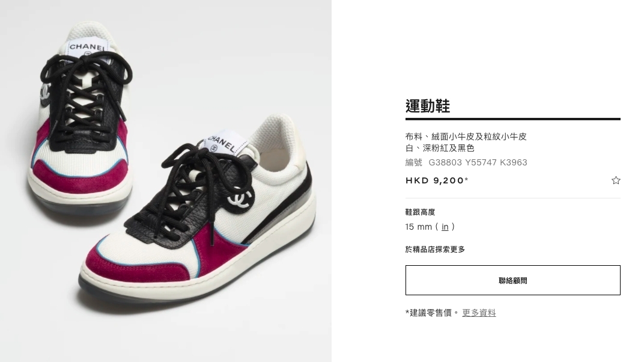Image resolution: width=644 pixels, height=362 pixels.
Task: Click the 鞋跟高度 heel height label
Action: tap(420, 212)
